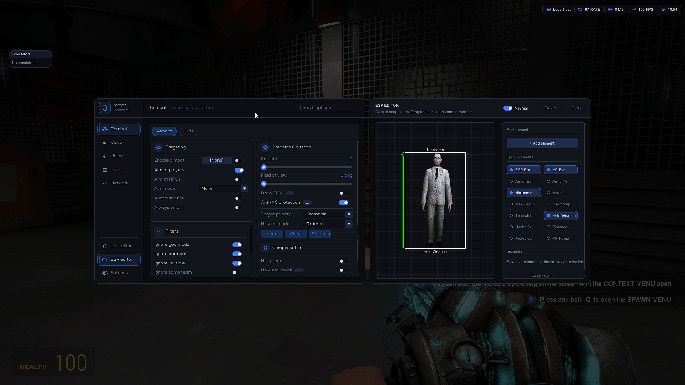Open the second combo box above the three buttons
This screenshot has width=685, height=385.
coord(328,224)
